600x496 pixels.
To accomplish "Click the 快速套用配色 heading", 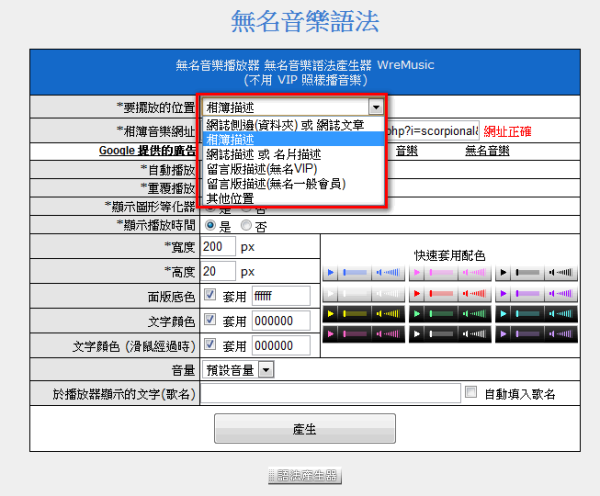I will (x=450, y=255).
